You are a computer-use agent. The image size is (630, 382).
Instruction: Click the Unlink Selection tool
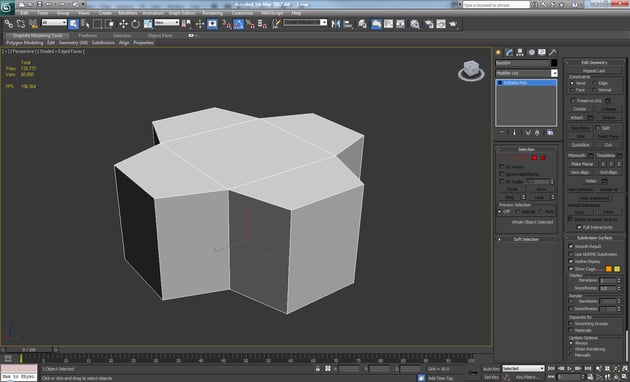pyautogui.click(x=20, y=24)
